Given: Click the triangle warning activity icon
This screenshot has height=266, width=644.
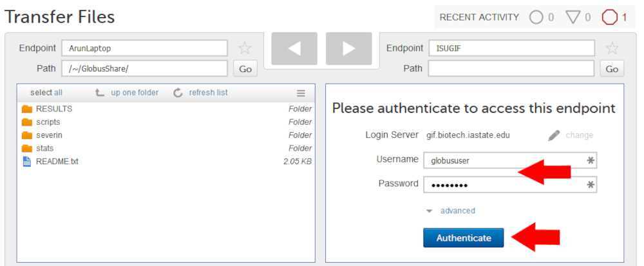Looking at the screenshot, I should click(573, 17).
